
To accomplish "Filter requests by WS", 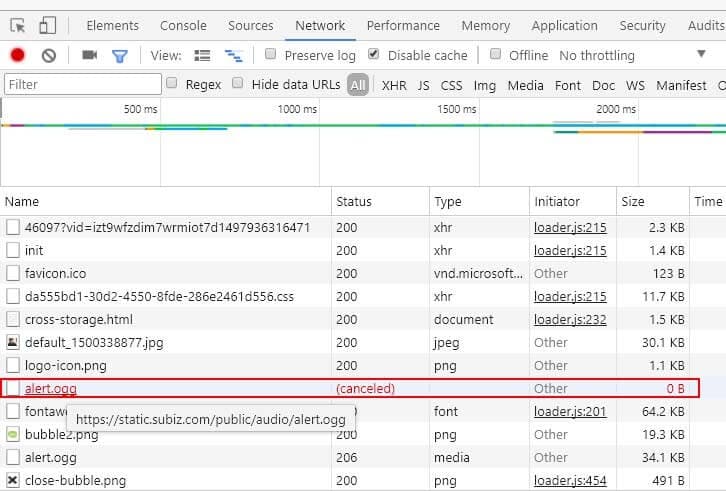I will [x=635, y=86].
